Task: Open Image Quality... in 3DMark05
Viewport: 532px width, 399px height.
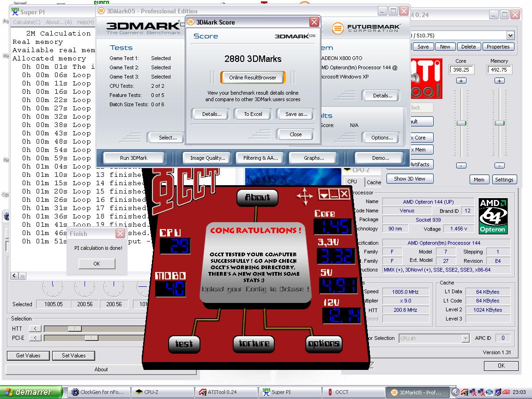Action: point(208,158)
